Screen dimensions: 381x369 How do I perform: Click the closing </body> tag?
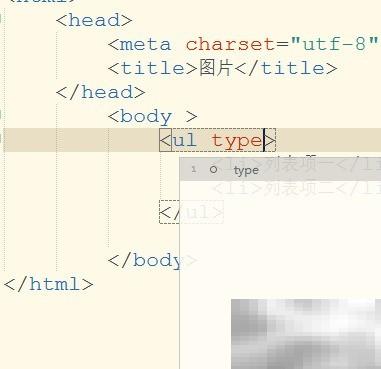click(152, 260)
